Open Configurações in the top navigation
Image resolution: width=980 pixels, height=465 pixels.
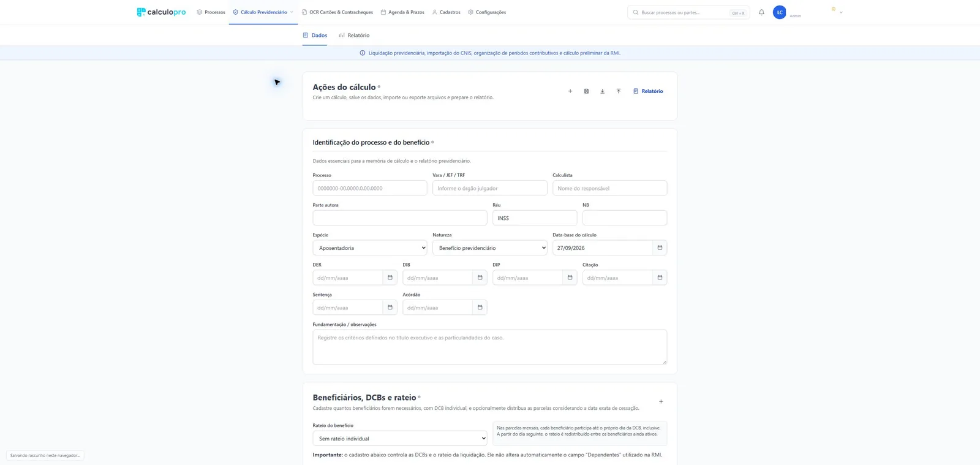(487, 12)
